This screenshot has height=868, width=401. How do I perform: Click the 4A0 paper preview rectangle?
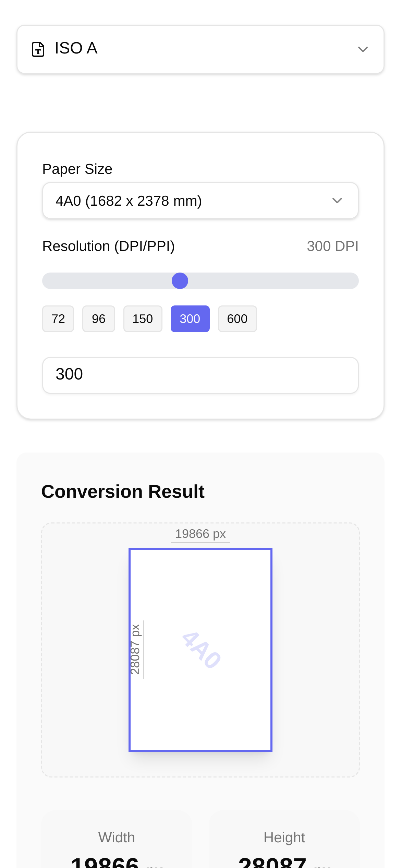[200, 650]
